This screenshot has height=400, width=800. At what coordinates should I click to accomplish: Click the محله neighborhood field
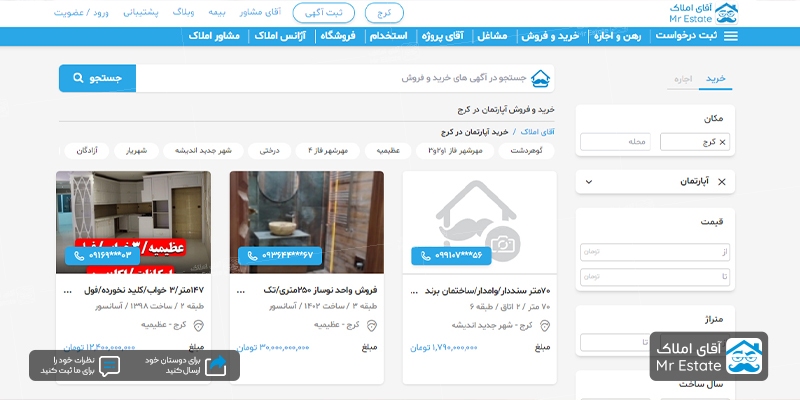click(615, 142)
